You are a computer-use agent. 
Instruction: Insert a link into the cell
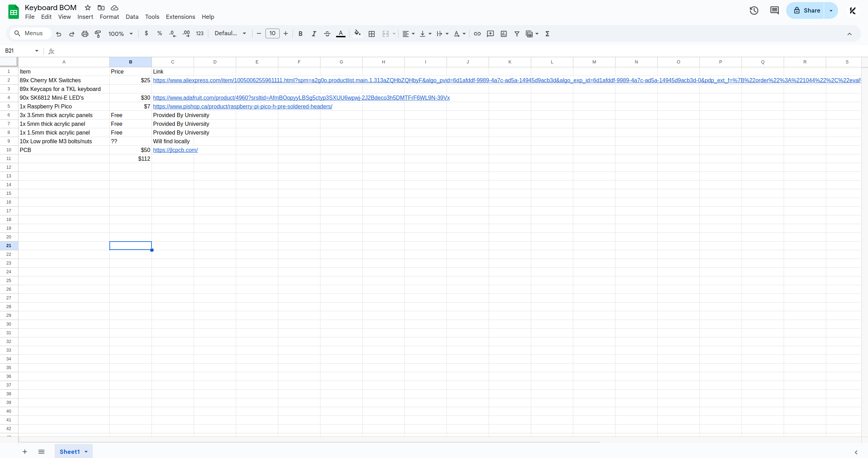478,33
